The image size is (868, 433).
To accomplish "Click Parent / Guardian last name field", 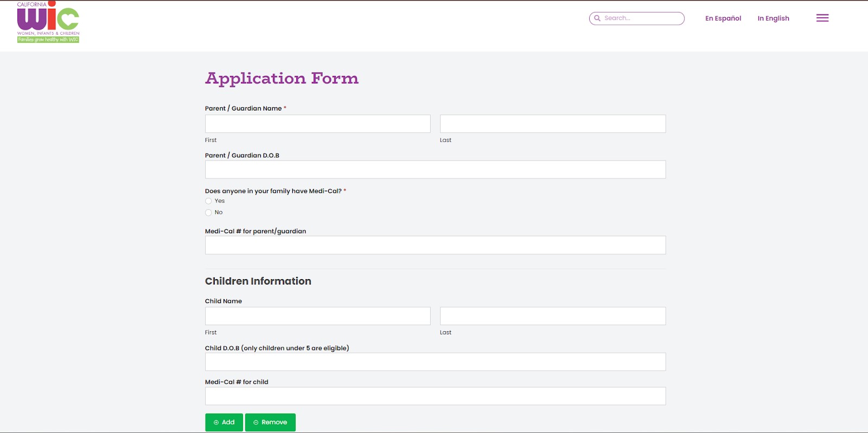I will click(x=553, y=124).
